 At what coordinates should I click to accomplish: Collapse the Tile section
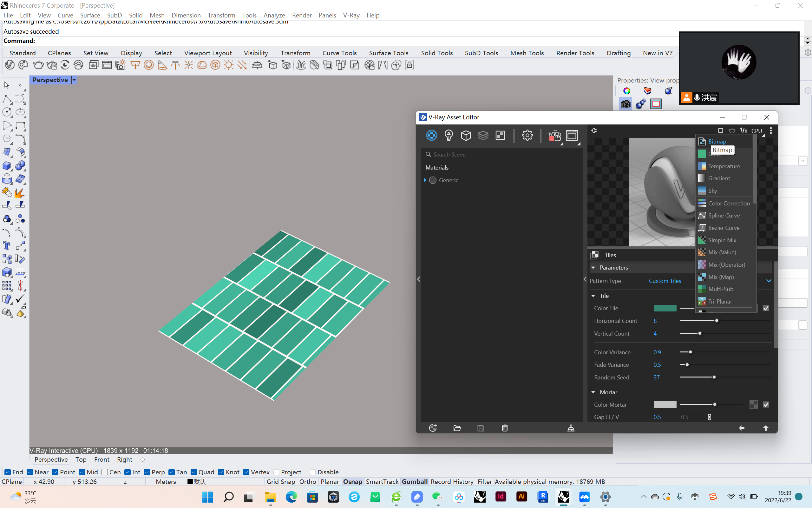point(593,296)
